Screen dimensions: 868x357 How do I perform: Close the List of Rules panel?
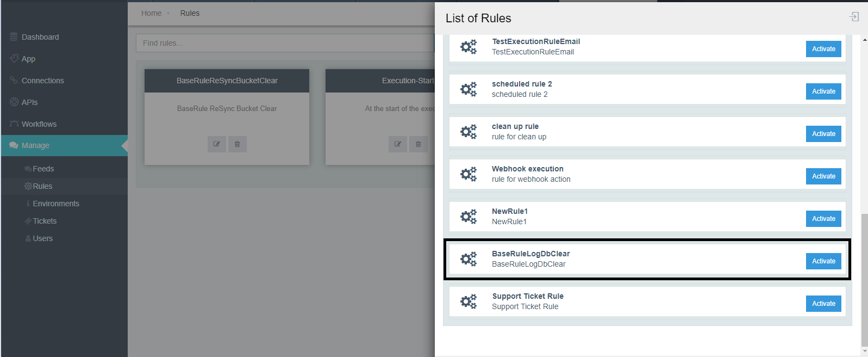tap(854, 17)
